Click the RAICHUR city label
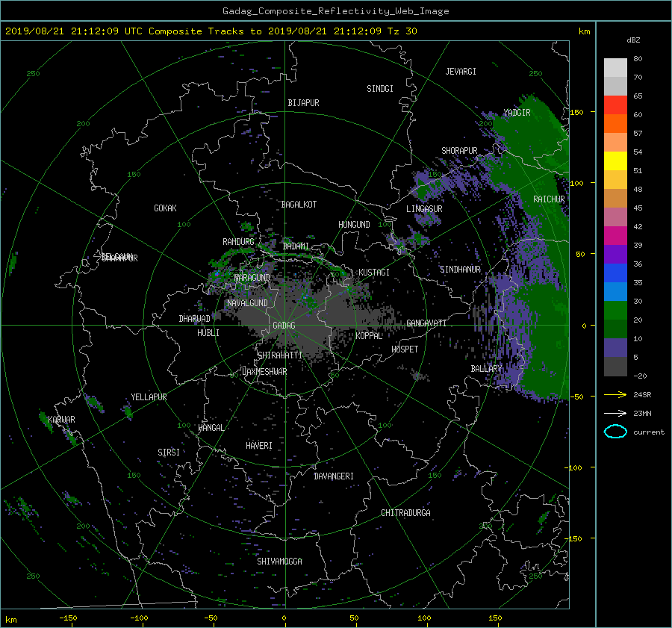The height and width of the screenshot is (628, 672). (x=549, y=199)
